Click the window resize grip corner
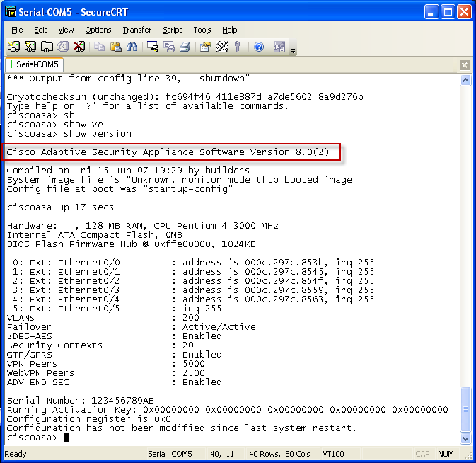The width and height of the screenshot is (476, 463). point(468,455)
